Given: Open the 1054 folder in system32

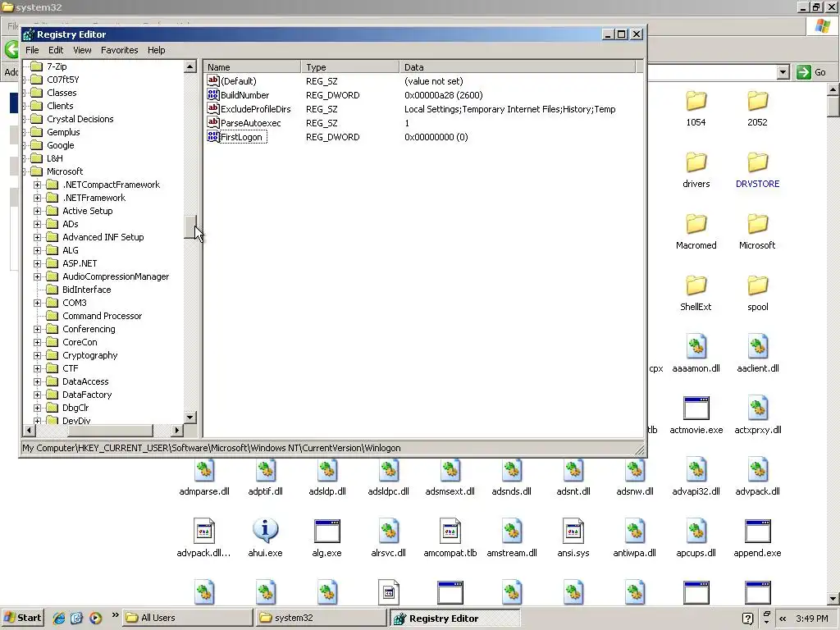Looking at the screenshot, I should [696, 101].
